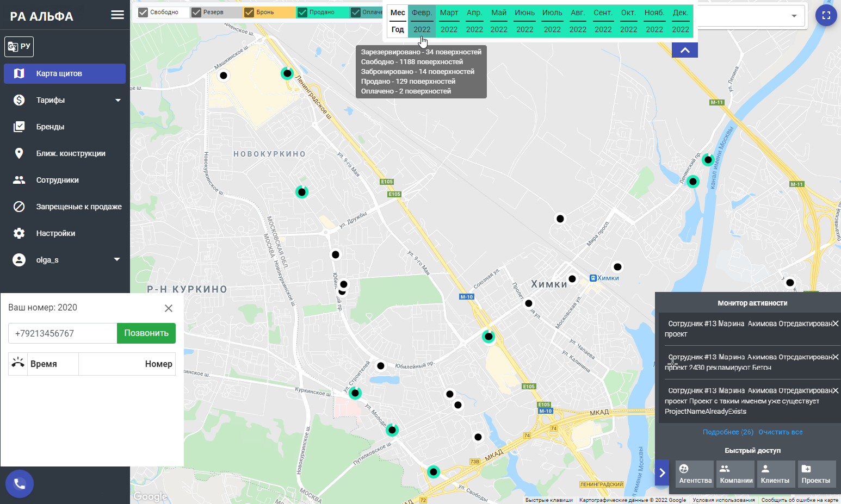The image size is (841, 504).
Task: Click the billboard marker on Машкинское ш.
Action: coord(224,76)
